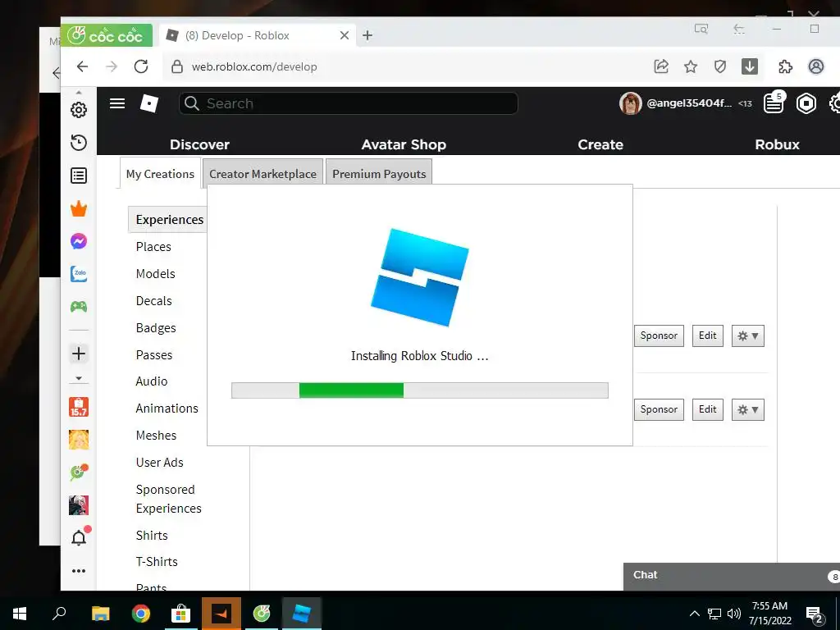Reload the Roblox develop page

tap(141, 66)
